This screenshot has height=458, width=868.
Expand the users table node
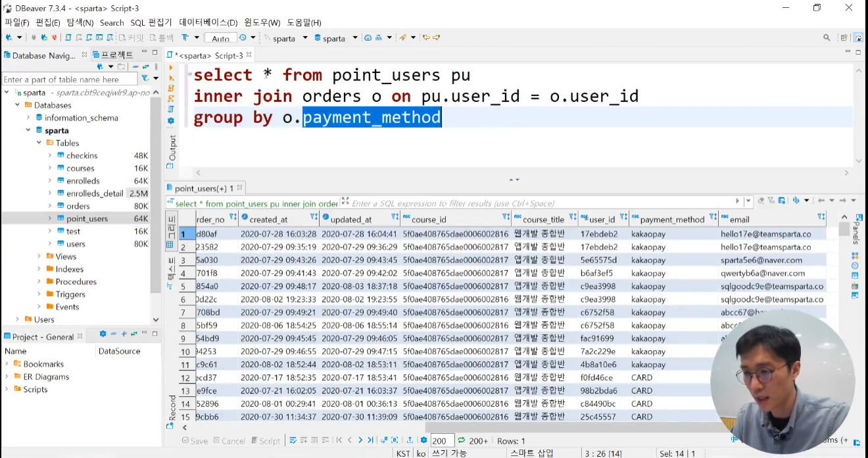tap(49, 244)
